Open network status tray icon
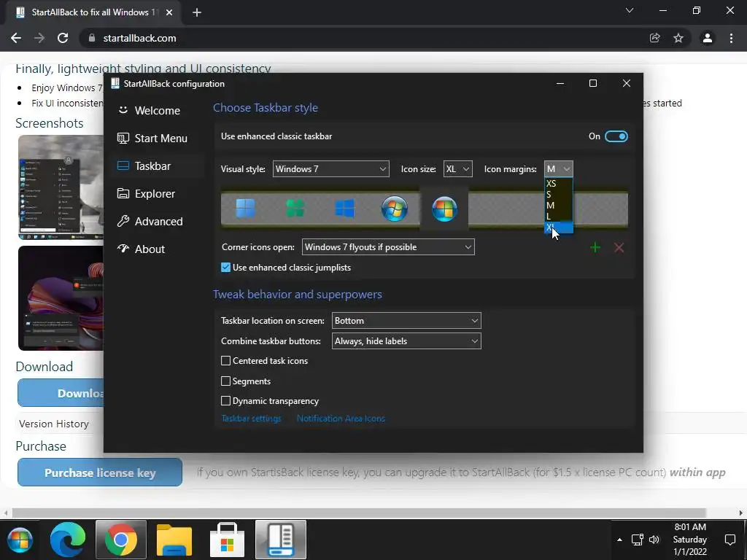Viewport: 747px width, 560px height. coord(638,540)
